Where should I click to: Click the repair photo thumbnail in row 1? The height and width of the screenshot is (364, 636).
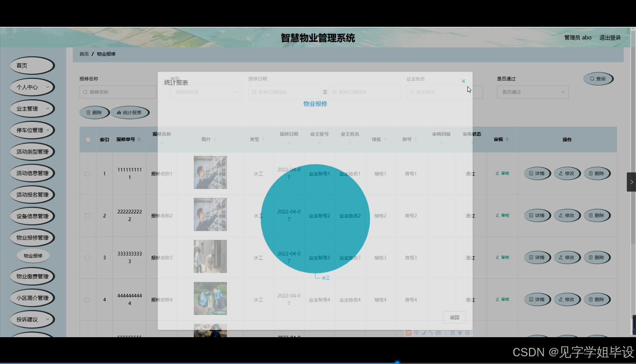click(210, 172)
